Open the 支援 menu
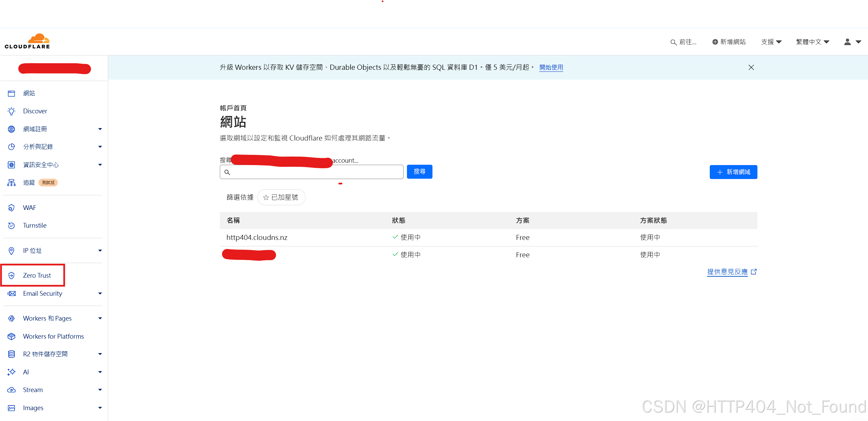This screenshot has width=868, height=421. click(771, 42)
